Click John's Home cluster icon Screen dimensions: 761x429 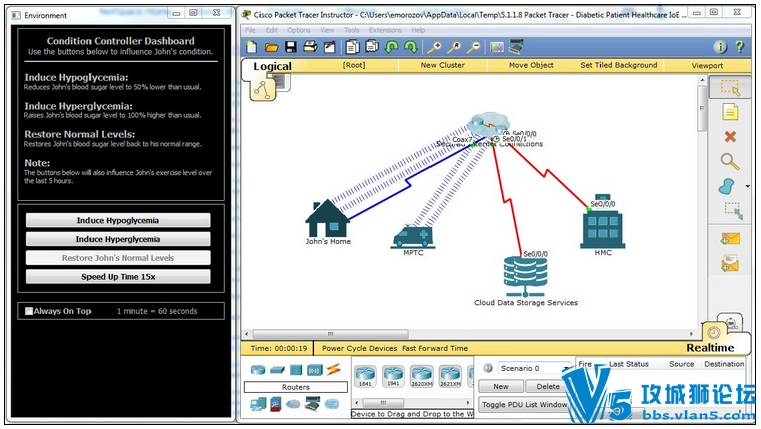pos(328,218)
